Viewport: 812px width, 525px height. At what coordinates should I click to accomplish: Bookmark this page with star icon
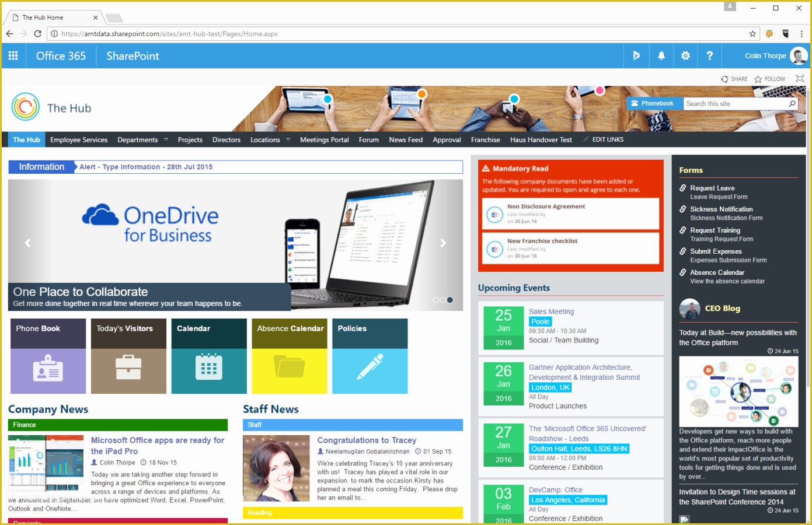(752, 34)
